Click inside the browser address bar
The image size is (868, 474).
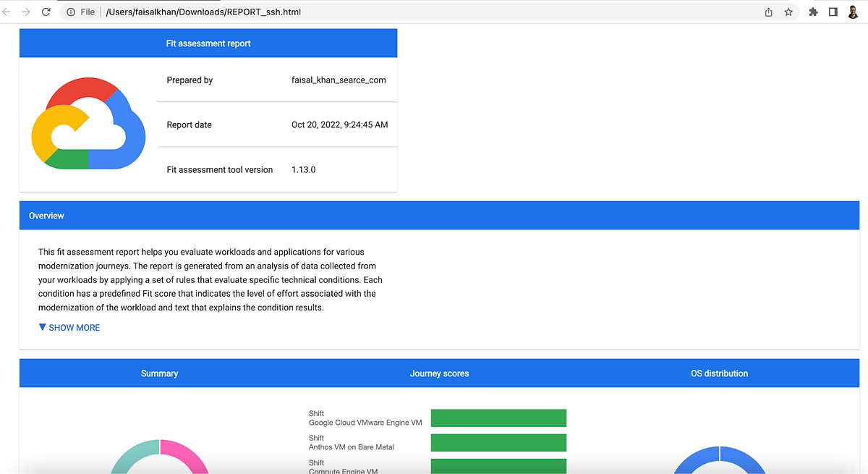click(x=289, y=12)
